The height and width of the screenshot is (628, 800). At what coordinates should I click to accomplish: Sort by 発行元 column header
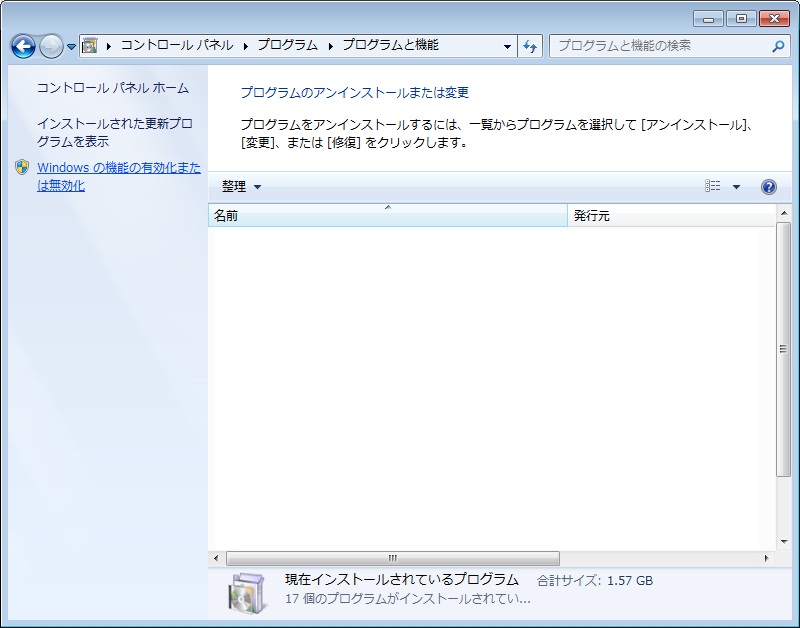point(671,215)
